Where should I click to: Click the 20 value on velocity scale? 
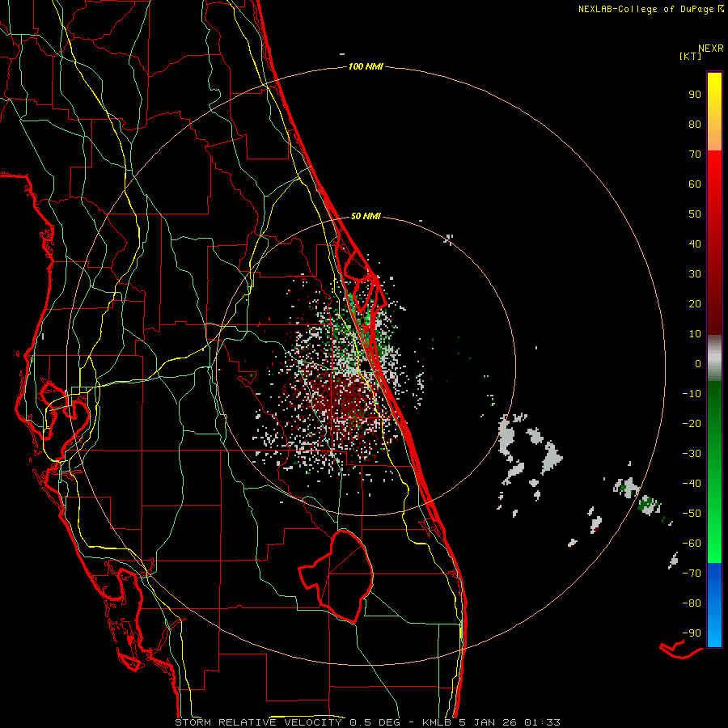(x=695, y=304)
